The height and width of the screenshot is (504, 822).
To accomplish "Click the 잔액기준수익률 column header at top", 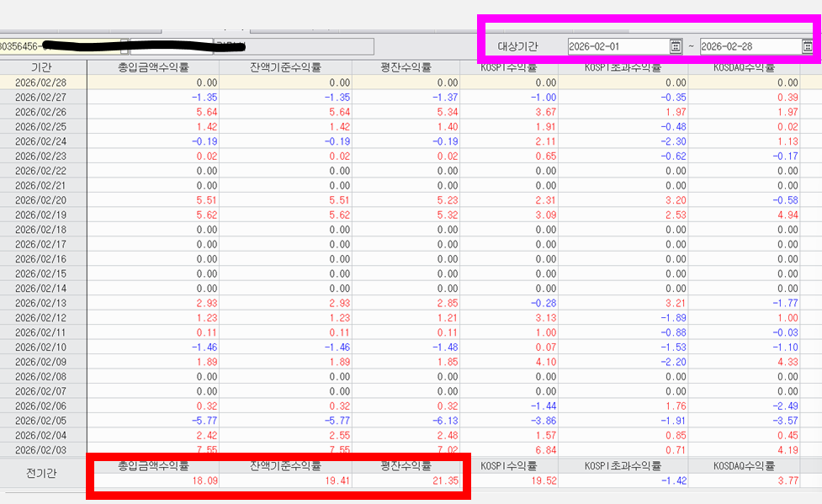I will 285,67.
